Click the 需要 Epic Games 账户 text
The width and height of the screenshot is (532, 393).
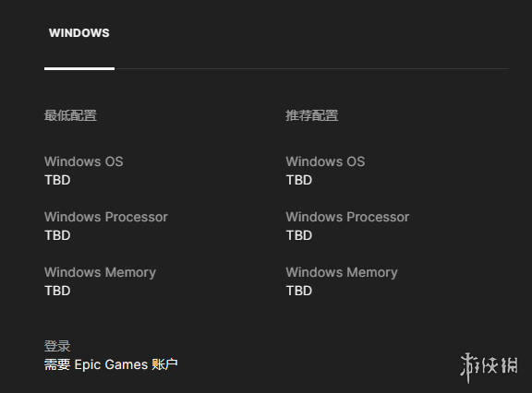click(111, 365)
